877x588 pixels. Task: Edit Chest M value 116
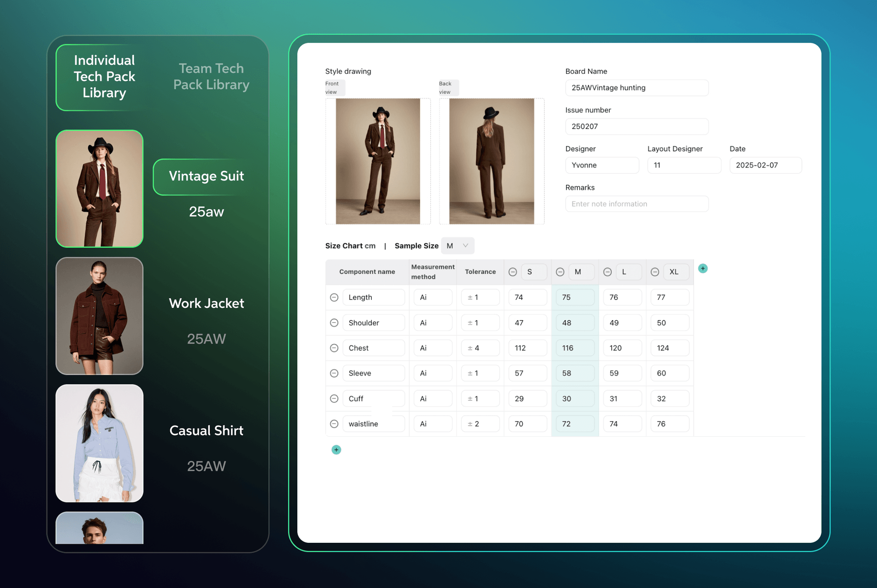point(575,348)
